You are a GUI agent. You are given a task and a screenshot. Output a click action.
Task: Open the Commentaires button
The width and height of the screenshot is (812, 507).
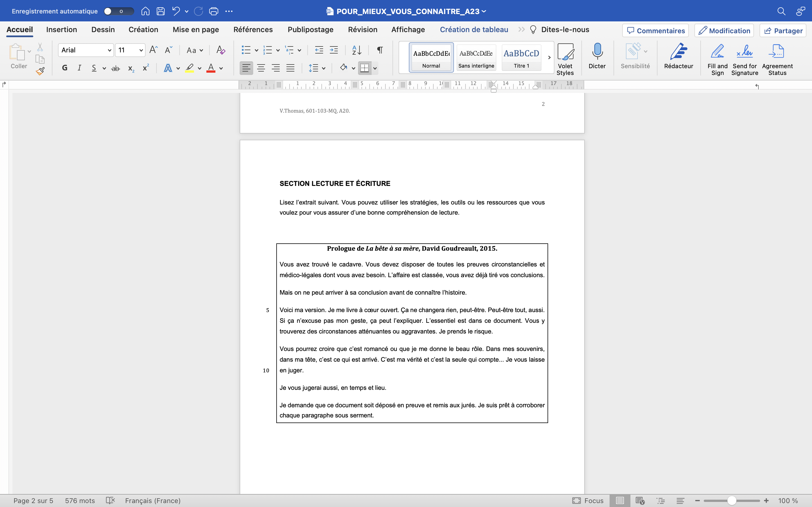(x=655, y=30)
